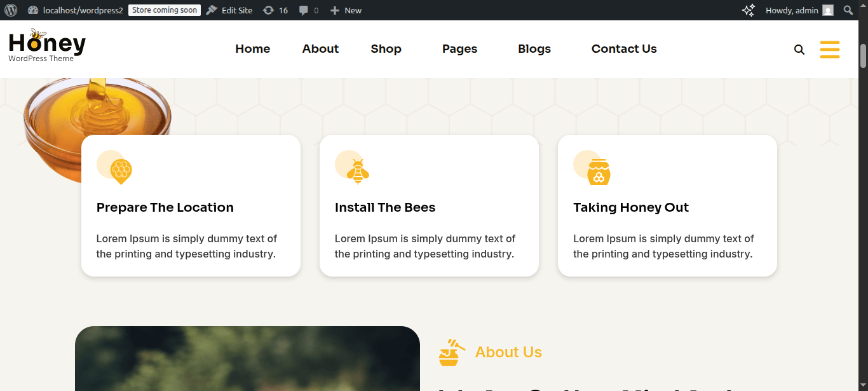868x391 pixels.
Task: Click the admin bar search icon
Action: [848, 10]
